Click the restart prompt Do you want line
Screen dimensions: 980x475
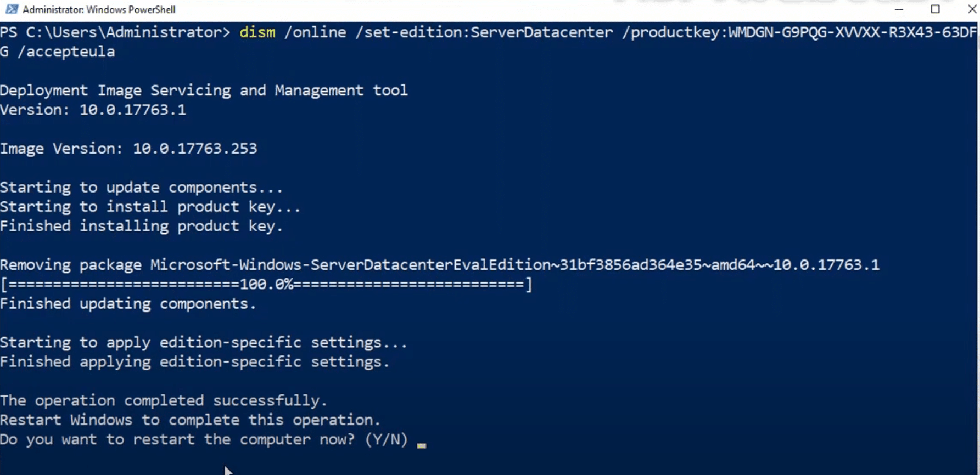pos(203,439)
